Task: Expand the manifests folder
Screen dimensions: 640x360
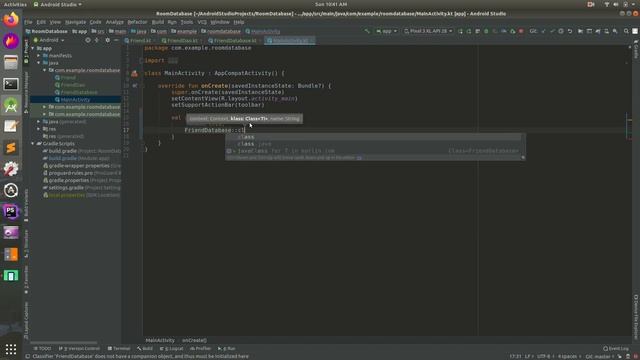Action: tap(39, 56)
